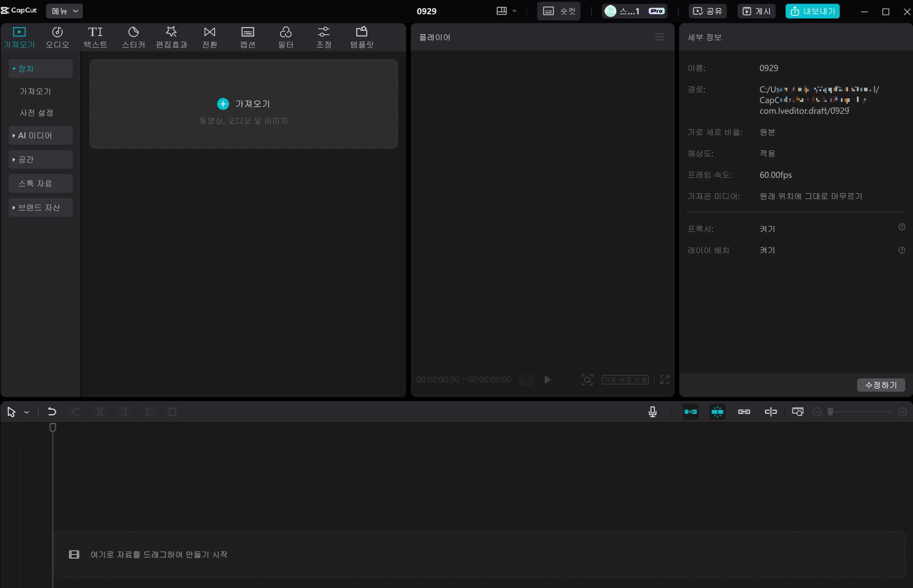Switch to the 텍스트 tab
This screenshot has width=913, height=588.
pyautogui.click(x=95, y=37)
